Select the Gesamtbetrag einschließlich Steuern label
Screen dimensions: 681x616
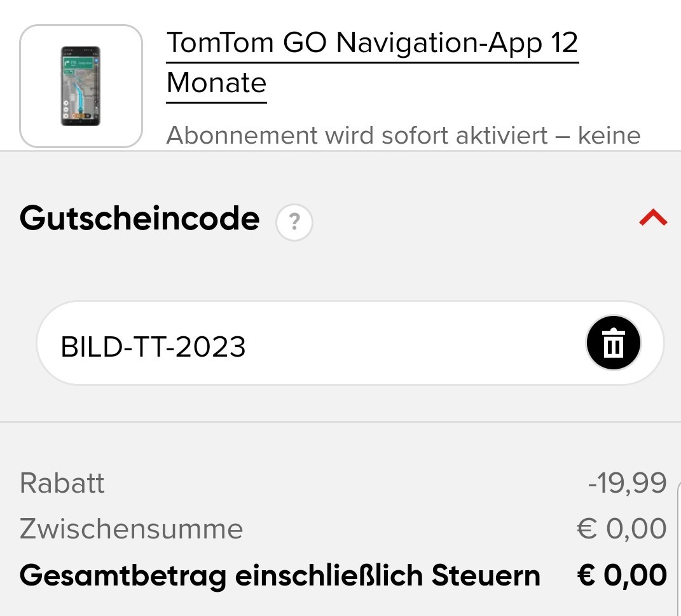coord(280,577)
